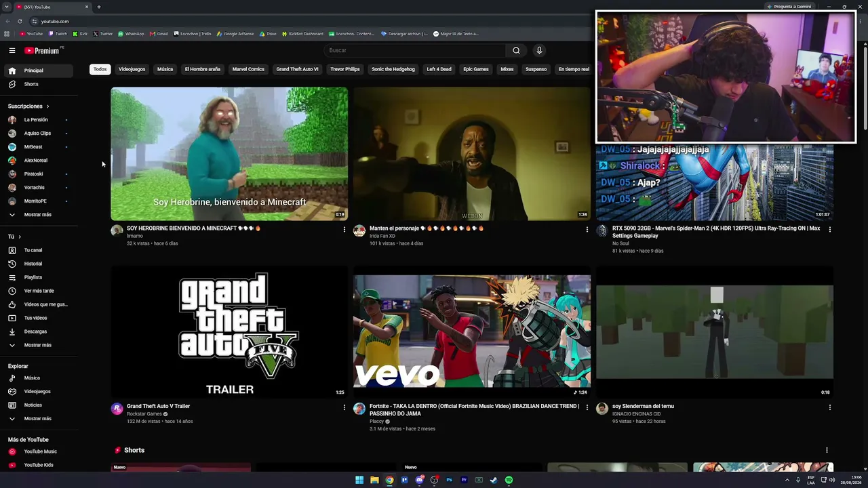Open the Tú section header

tap(14, 237)
